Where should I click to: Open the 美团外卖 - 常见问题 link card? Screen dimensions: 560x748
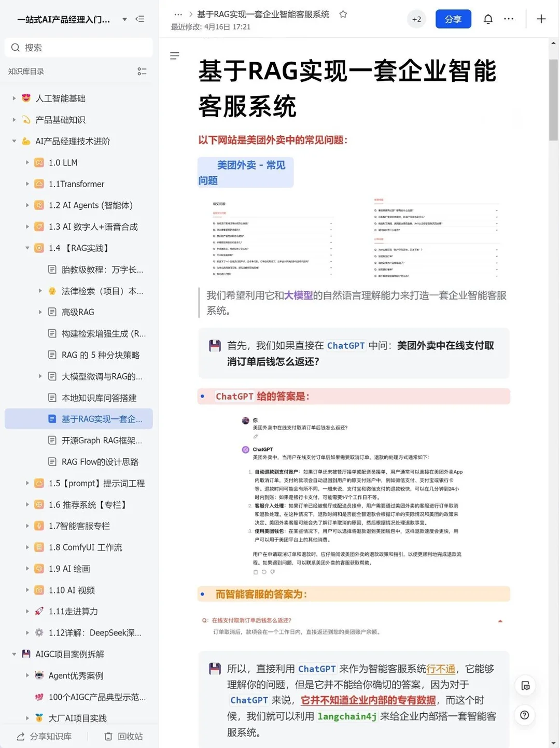tap(245, 173)
